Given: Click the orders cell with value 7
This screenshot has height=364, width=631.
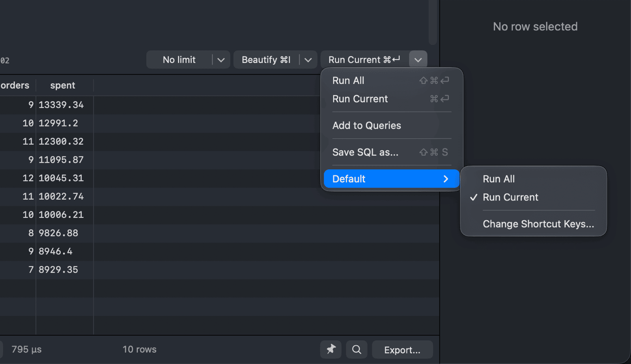Looking at the screenshot, I should (18, 270).
